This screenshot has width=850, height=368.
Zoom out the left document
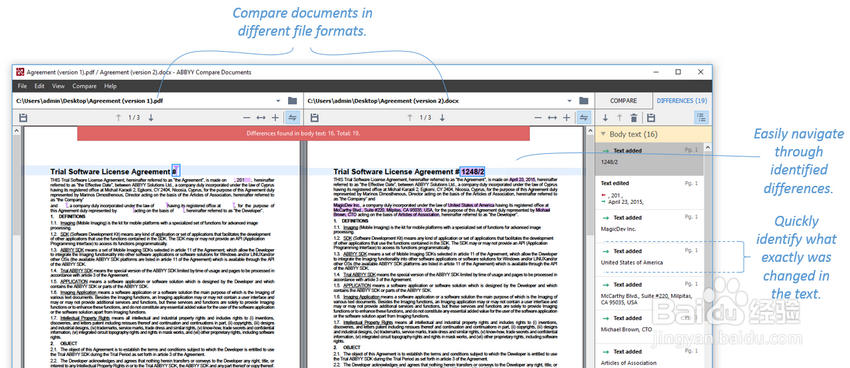click(x=247, y=118)
